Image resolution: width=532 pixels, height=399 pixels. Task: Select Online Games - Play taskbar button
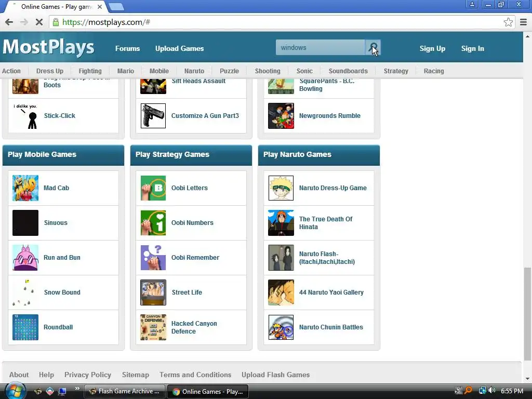click(208, 391)
